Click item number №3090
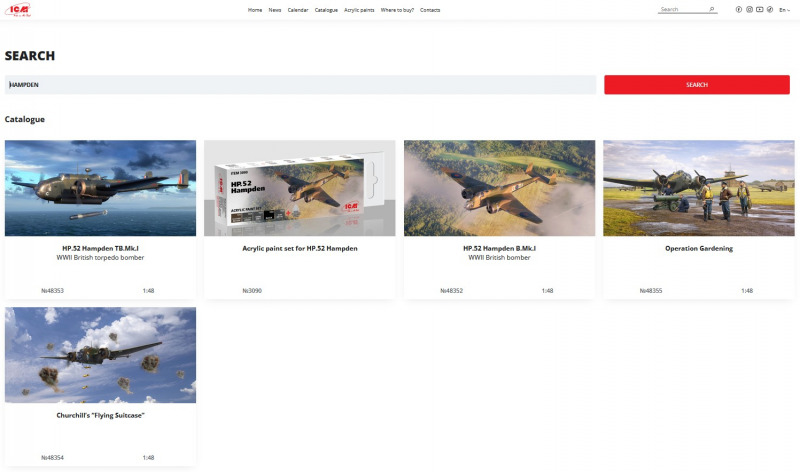 tap(252, 291)
